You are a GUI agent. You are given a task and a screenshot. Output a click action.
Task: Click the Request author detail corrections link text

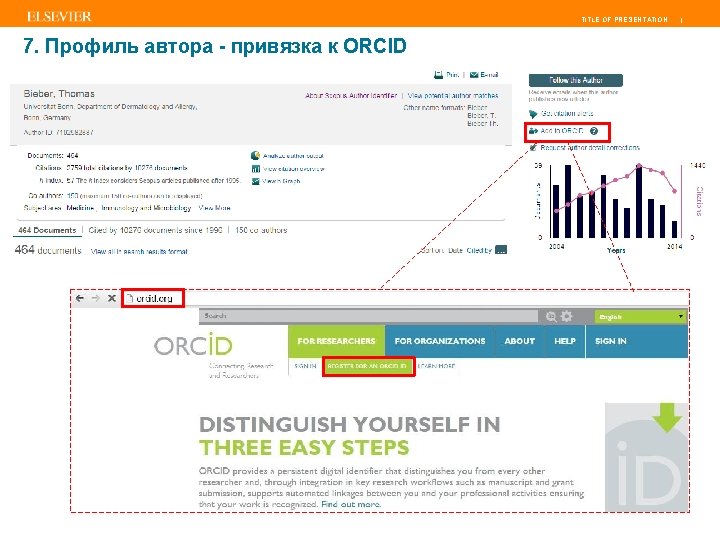click(590, 147)
